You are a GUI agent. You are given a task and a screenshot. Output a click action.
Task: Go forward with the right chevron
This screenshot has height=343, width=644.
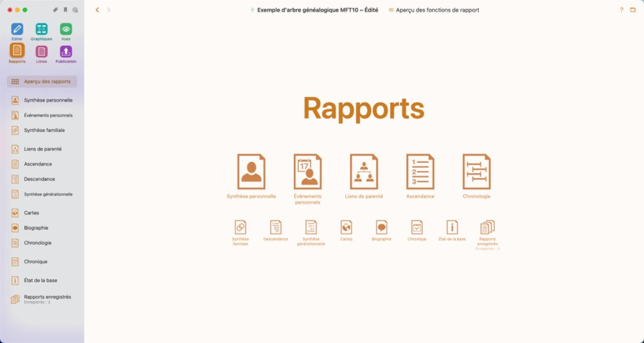[109, 10]
